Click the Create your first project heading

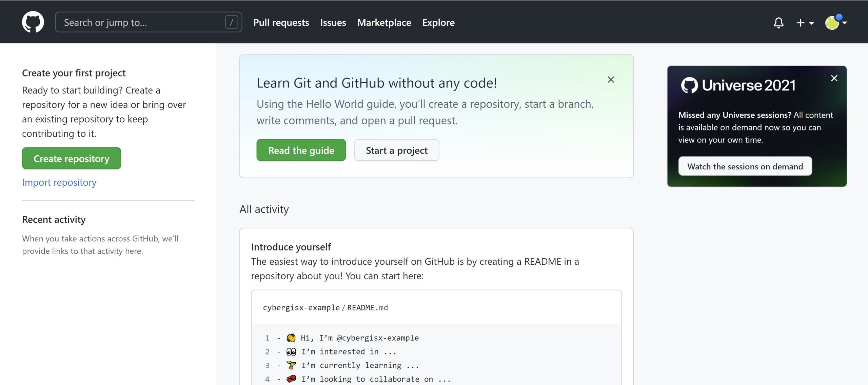point(74,73)
